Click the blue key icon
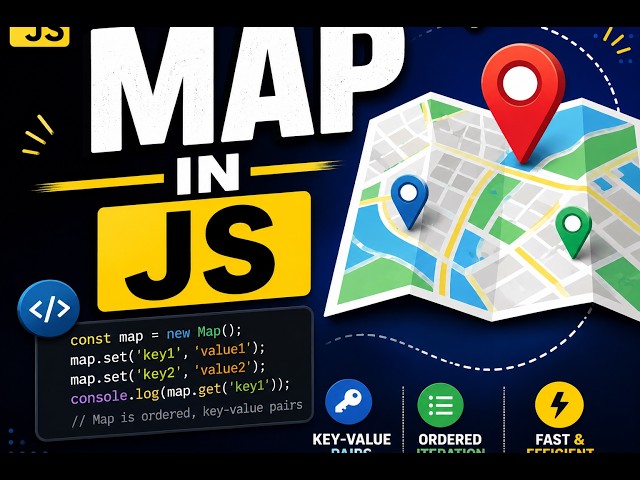Image resolution: width=640 pixels, height=480 pixels. tap(349, 402)
